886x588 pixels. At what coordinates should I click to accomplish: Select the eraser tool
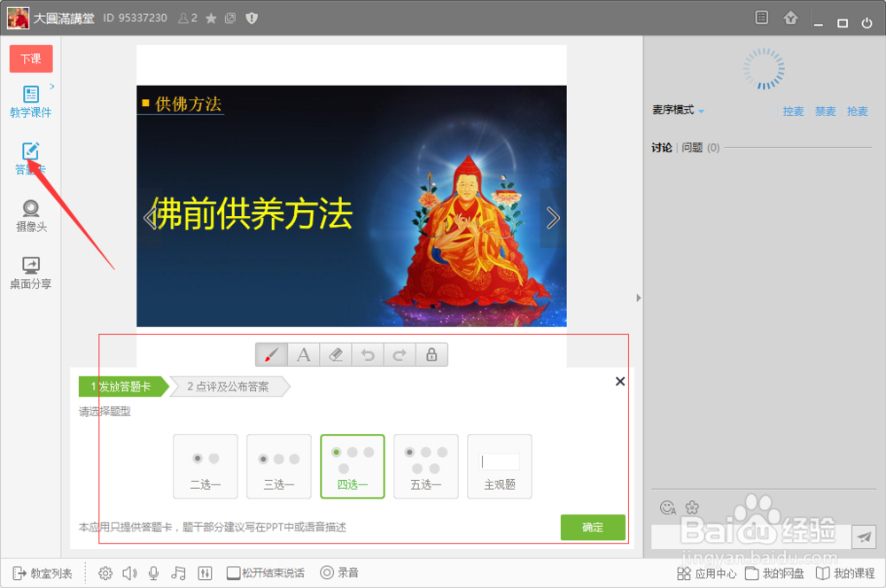[x=336, y=355]
